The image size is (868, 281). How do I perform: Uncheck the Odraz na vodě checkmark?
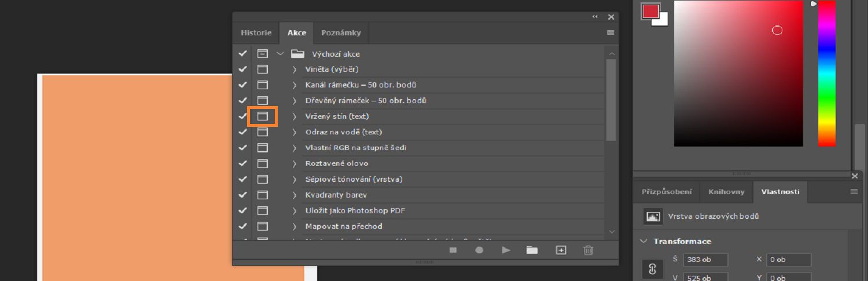point(242,132)
